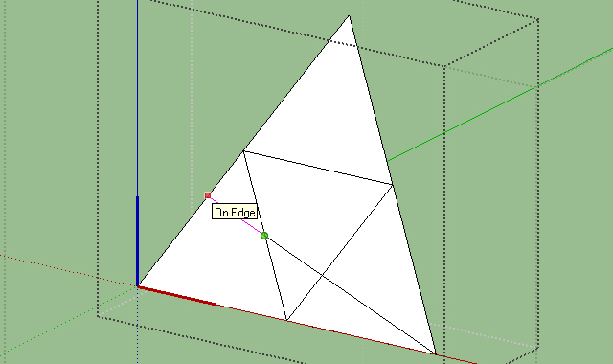Click the red square start point marker
Image resolution: width=613 pixels, height=364 pixels.
pos(208,195)
